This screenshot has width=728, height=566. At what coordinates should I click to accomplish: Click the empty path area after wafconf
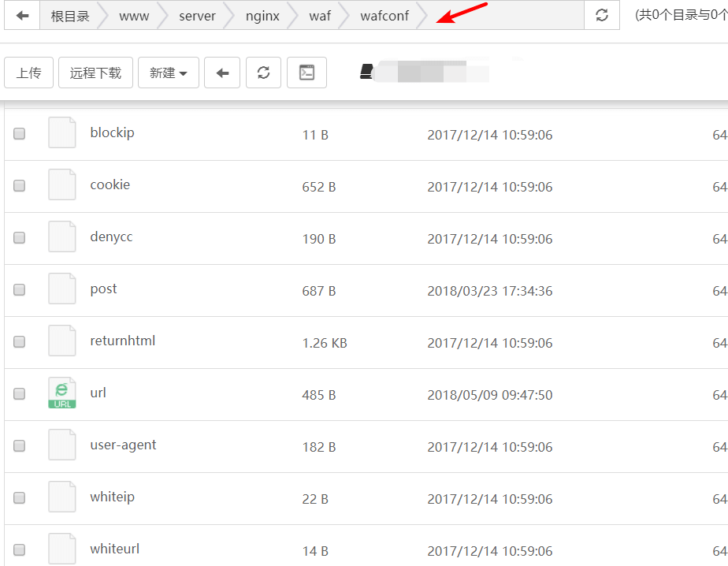[503, 16]
